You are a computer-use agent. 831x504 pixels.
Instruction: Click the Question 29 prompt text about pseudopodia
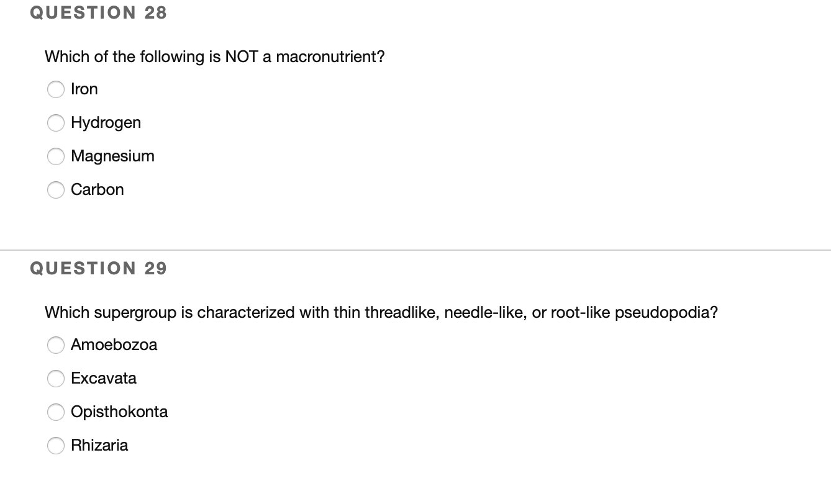[x=381, y=312]
